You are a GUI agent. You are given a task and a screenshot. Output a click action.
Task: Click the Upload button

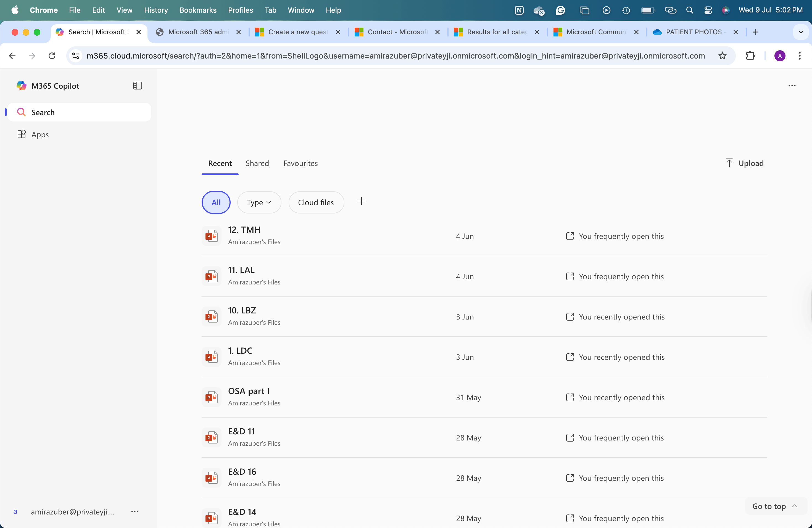pyautogui.click(x=745, y=163)
